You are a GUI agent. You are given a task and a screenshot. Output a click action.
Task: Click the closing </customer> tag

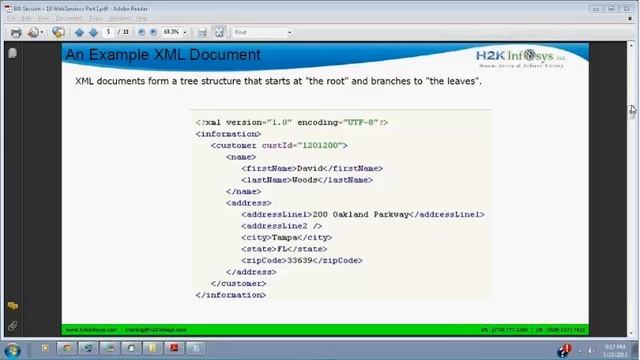[x=238, y=283]
